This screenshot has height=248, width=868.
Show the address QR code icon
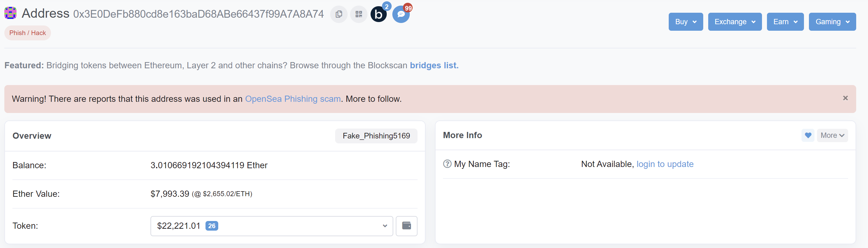click(358, 14)
